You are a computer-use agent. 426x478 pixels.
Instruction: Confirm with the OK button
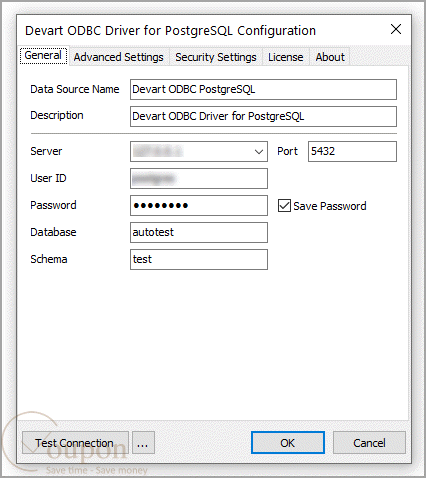(x=288, y=443)
